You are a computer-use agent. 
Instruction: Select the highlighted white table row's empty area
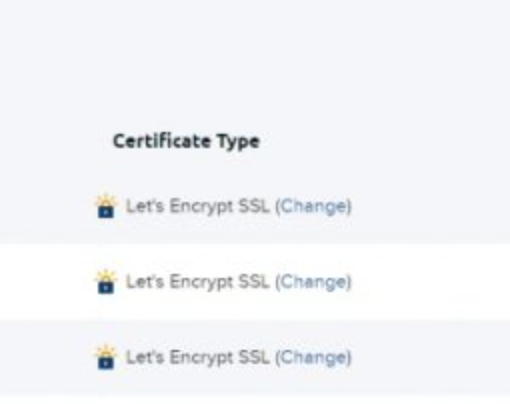click(x=430, y=282)
